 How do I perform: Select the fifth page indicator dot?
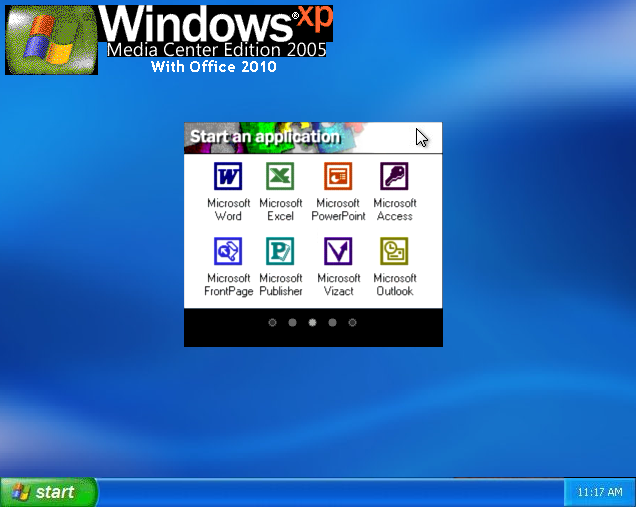[x=352, y=322]
